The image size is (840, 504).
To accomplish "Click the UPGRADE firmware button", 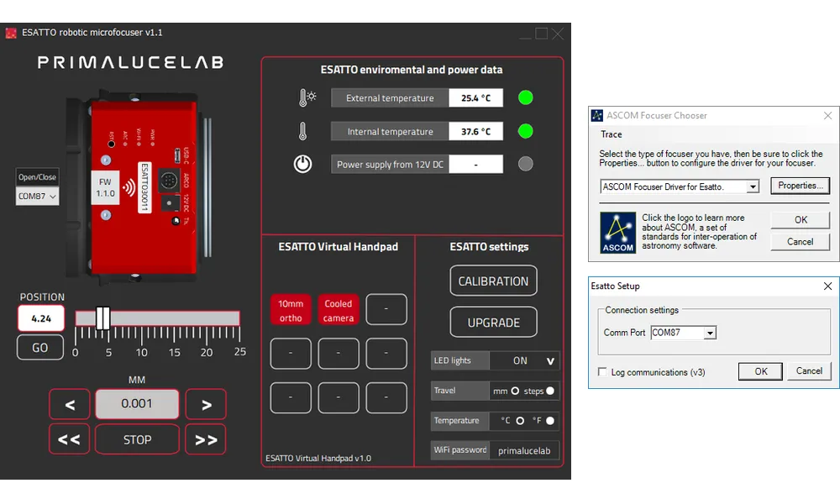I will coord(493,323).
